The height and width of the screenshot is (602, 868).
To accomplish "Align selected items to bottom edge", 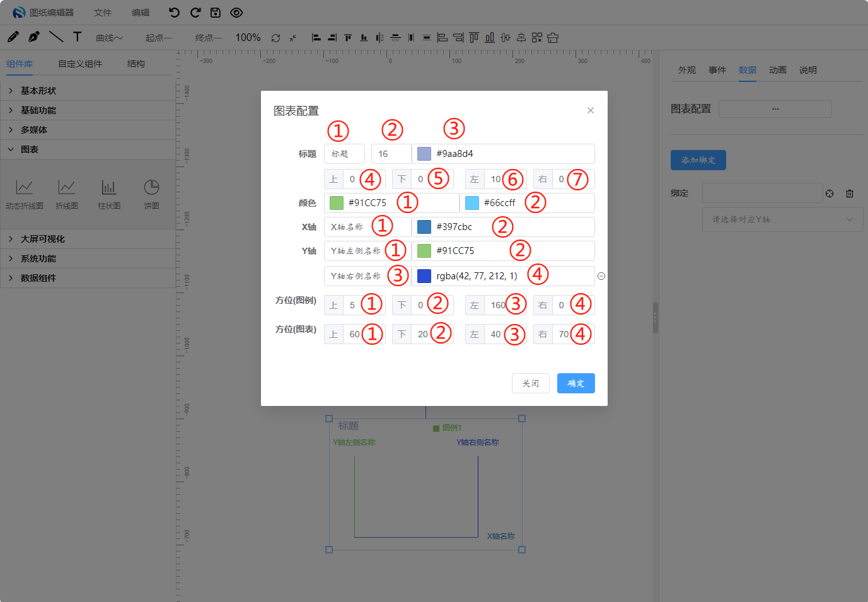I will [364, 38].
